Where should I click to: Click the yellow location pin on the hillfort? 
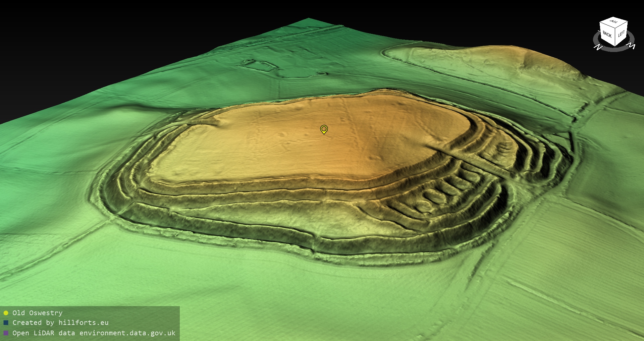pyautogui.click(x=324, y=129)
